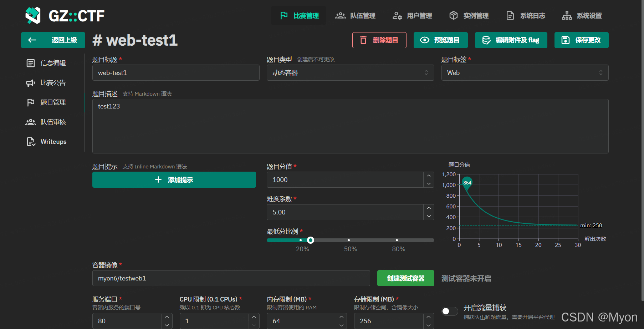Click the 添加提示 button

pos(174,179)
